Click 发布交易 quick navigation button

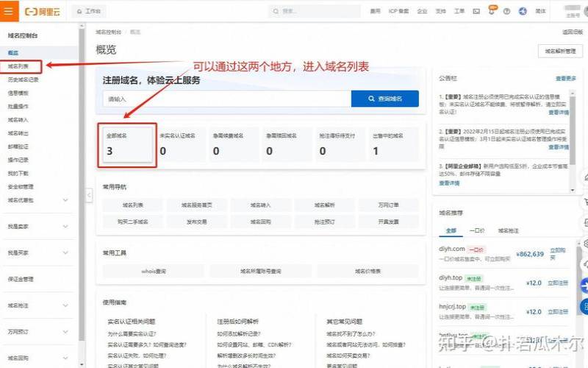pos(197,222)
